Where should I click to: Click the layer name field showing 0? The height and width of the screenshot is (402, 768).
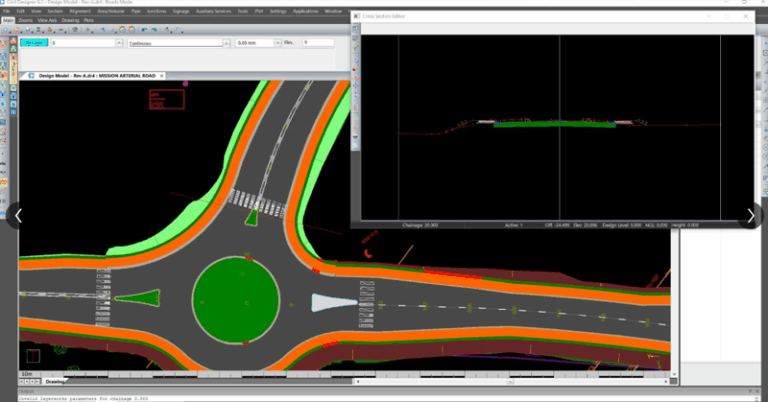[x=83, y=43]
